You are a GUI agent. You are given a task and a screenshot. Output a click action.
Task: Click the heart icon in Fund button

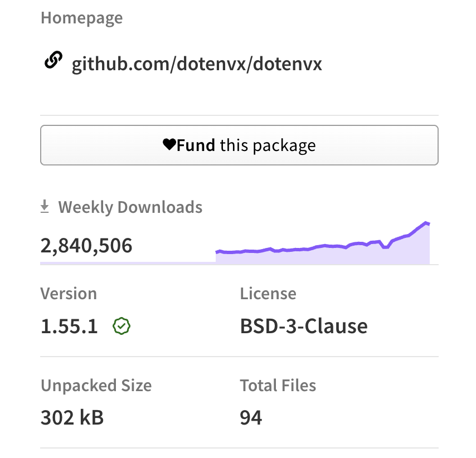click(x=169, y=144)
